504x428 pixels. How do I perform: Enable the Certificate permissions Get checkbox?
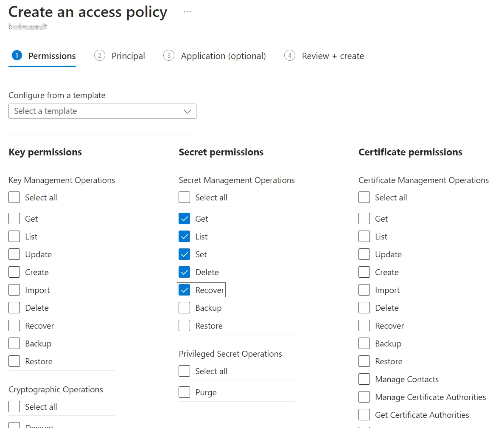click(364, 219)
